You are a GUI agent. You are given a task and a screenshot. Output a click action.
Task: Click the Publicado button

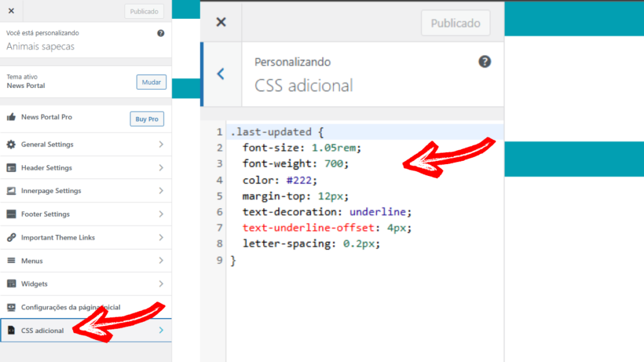coord(455,23)
